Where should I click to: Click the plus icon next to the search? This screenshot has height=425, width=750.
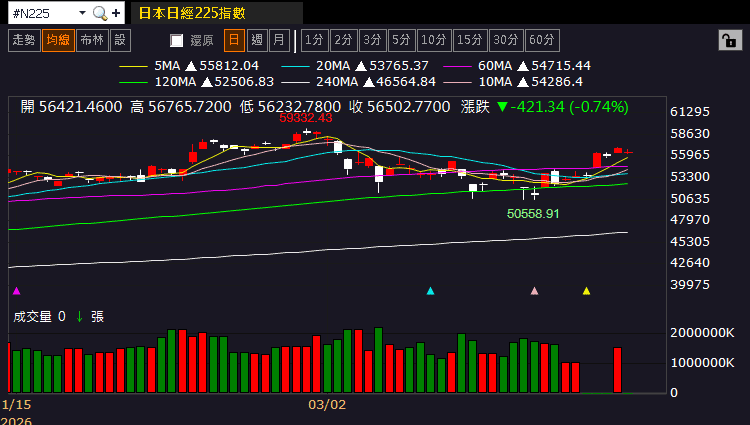pyautogui.click(x=117, y=13)
